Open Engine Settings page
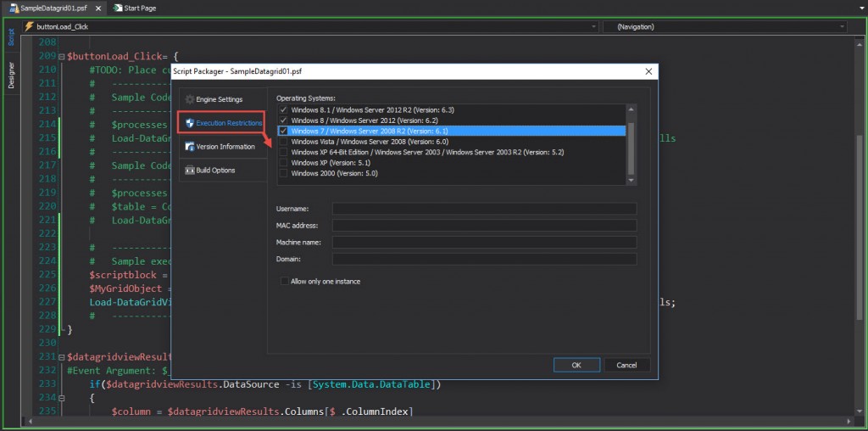This screenshot has height=431, width=868. (223, 100)
